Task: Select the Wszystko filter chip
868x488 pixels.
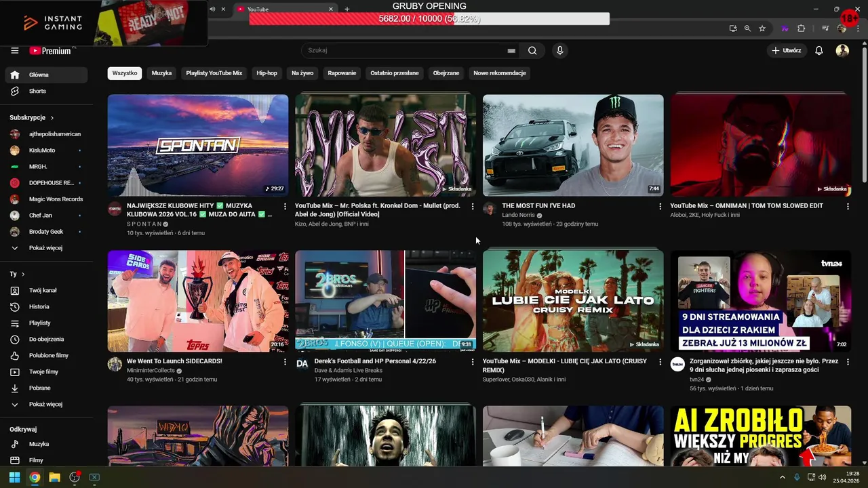Action: (x=125, y=73)
